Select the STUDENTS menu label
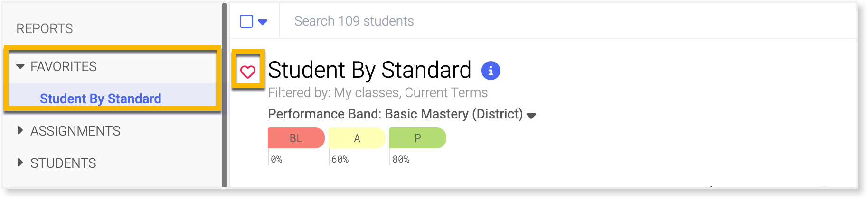Image resolution: width=868 pixels, height=199 pixels. coord(63,163)
